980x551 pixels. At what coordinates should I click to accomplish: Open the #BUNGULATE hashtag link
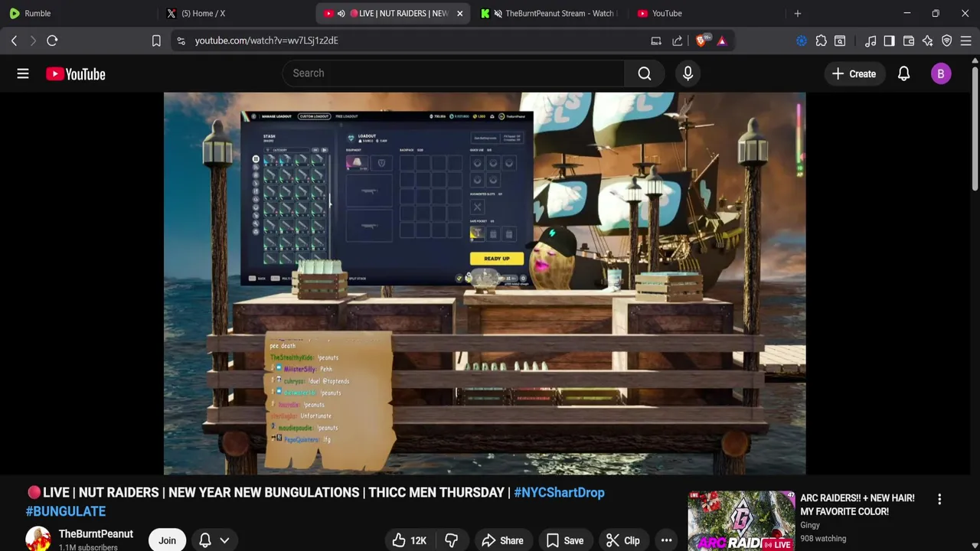[66, 511]
